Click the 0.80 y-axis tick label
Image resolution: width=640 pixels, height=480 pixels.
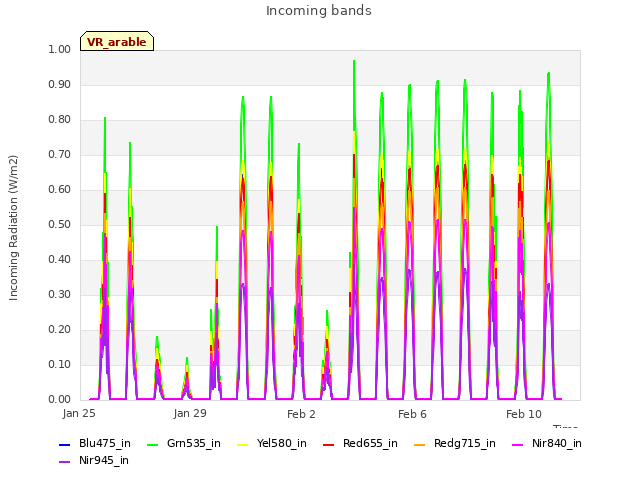(x=60, y=120)
